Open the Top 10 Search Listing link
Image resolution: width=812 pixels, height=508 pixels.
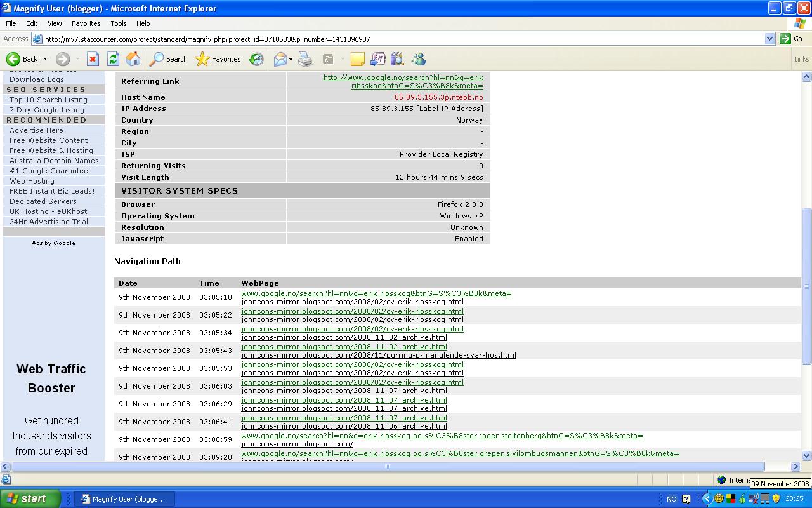[x=48, y=100]
